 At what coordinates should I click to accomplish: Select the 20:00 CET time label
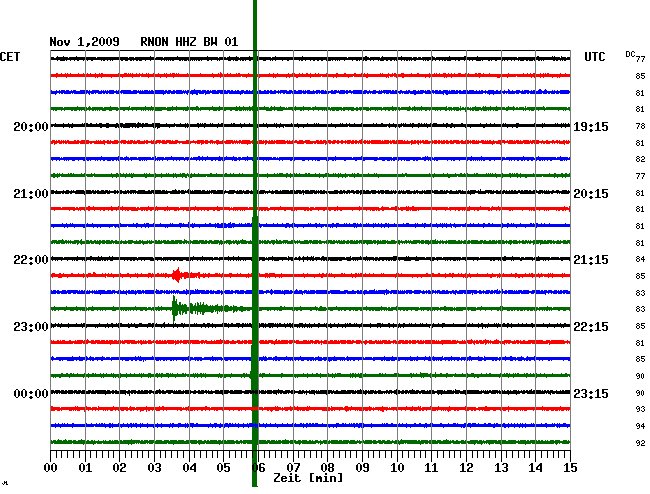point(31,126)
